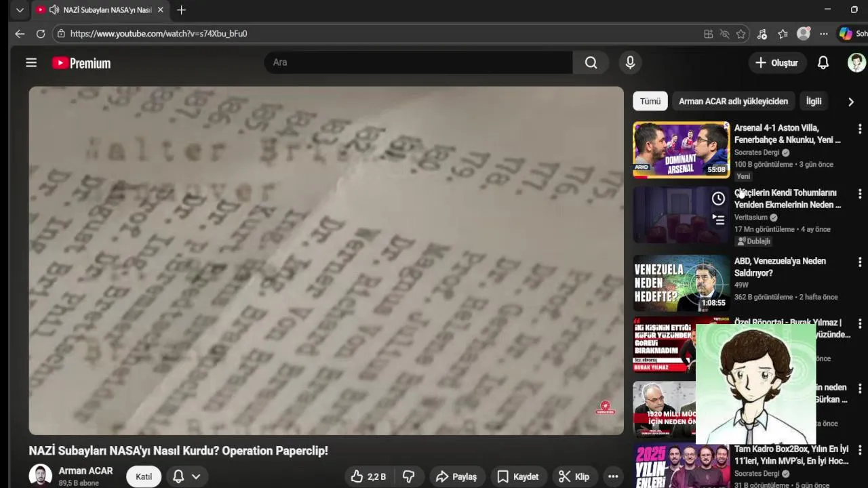Open the Edge split screen/apps icon

708,34
